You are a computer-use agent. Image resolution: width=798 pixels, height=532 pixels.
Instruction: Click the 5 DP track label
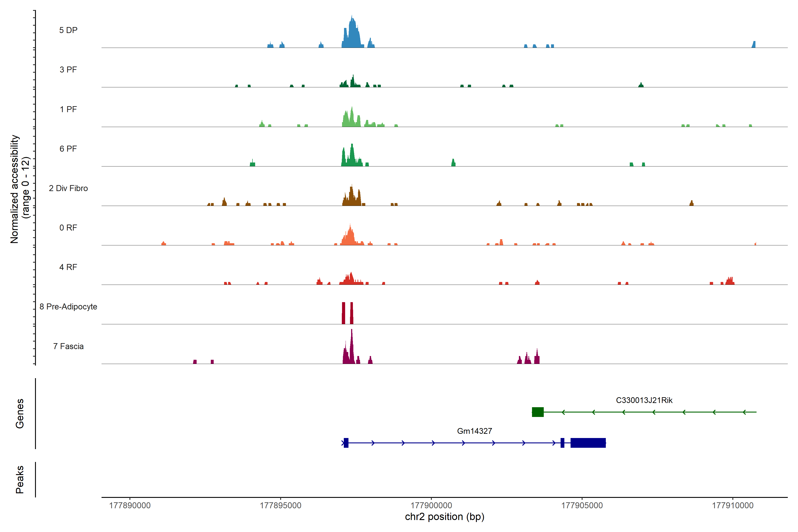(68, 30)
